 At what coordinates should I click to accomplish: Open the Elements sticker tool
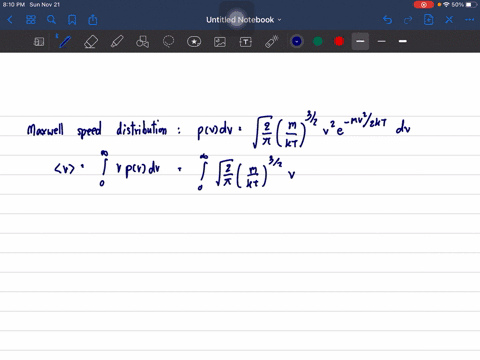point(194,42)
